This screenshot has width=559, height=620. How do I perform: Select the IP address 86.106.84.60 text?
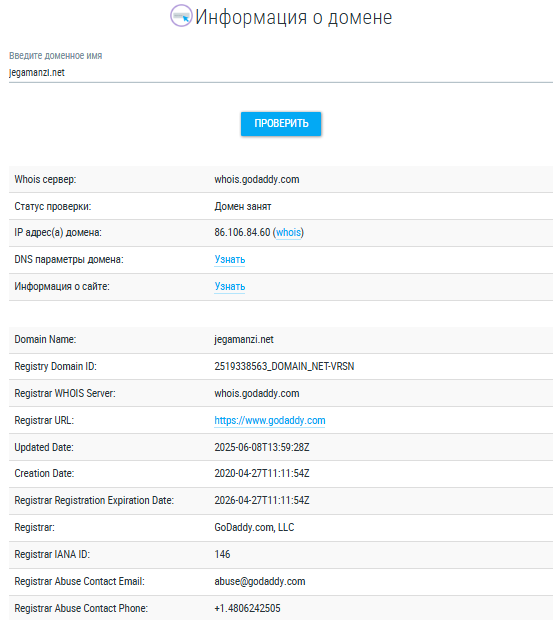(242, 232)
